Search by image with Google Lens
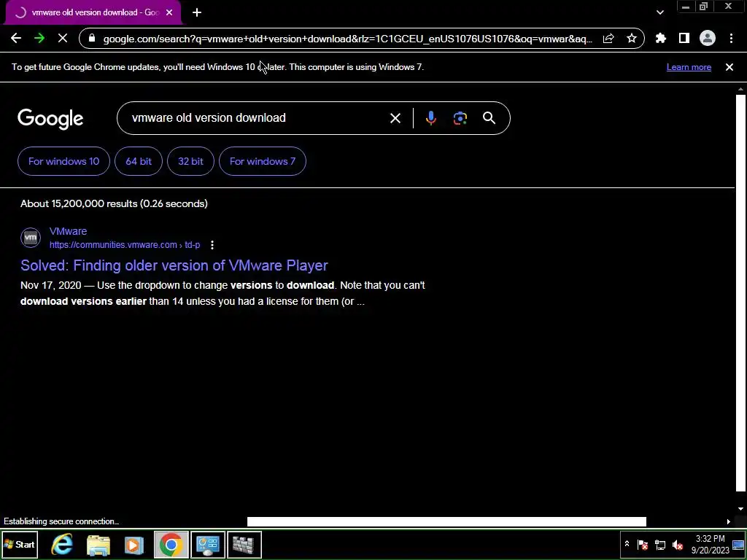The width and height of the screenshot is (747, 560). pyautogui.click(x=460, y=118)
